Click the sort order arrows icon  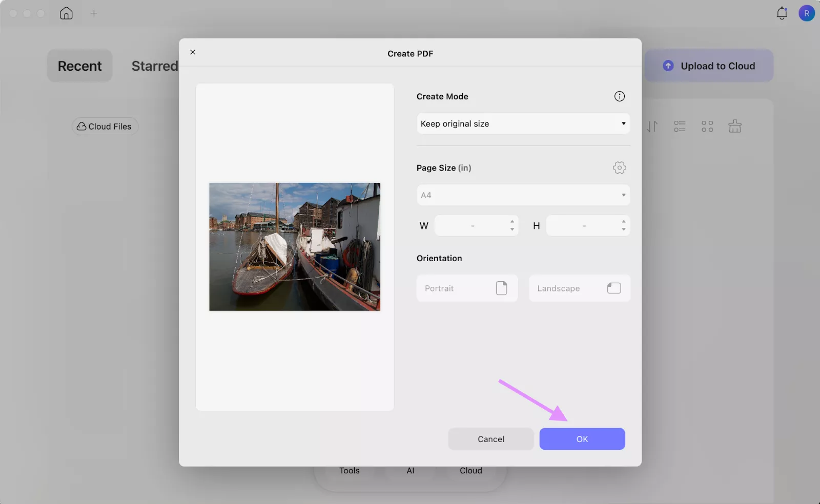pos(651,126)
